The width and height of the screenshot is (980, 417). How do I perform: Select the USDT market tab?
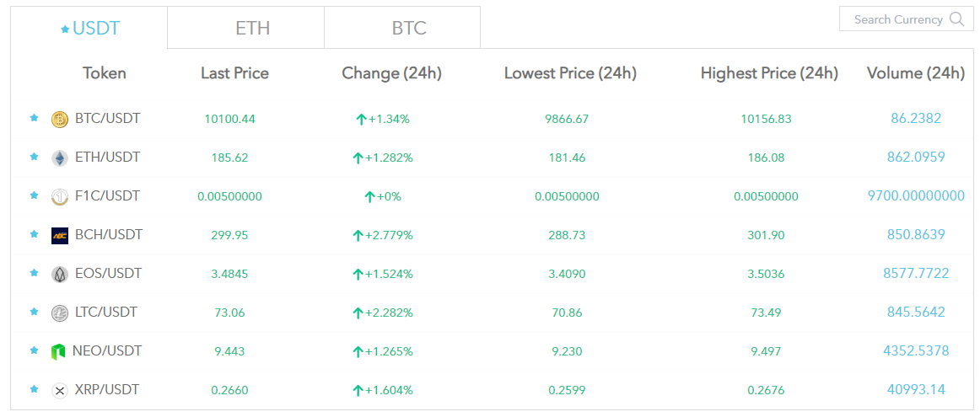89,29
